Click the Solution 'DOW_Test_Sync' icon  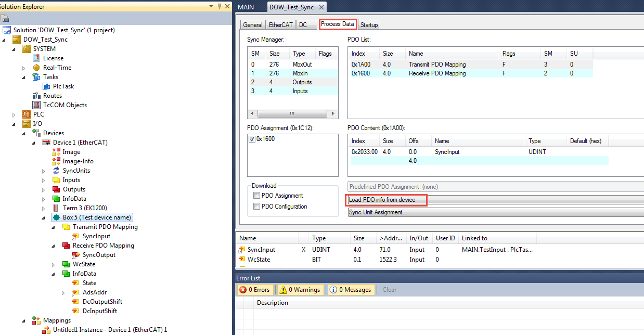[7, 30]
